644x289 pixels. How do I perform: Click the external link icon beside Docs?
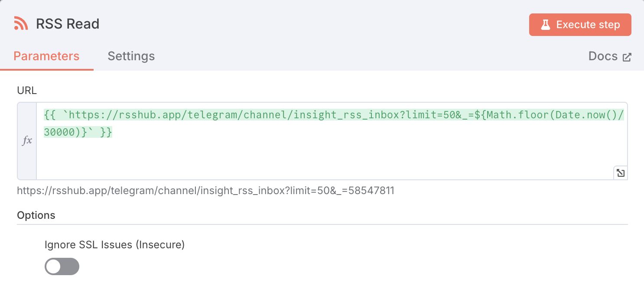[627, 57]
